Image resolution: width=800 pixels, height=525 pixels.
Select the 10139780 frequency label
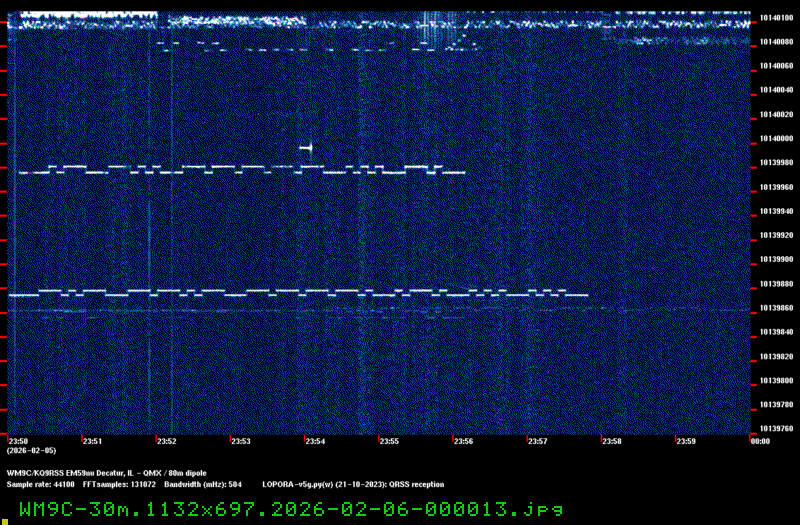tap(776, 405)
